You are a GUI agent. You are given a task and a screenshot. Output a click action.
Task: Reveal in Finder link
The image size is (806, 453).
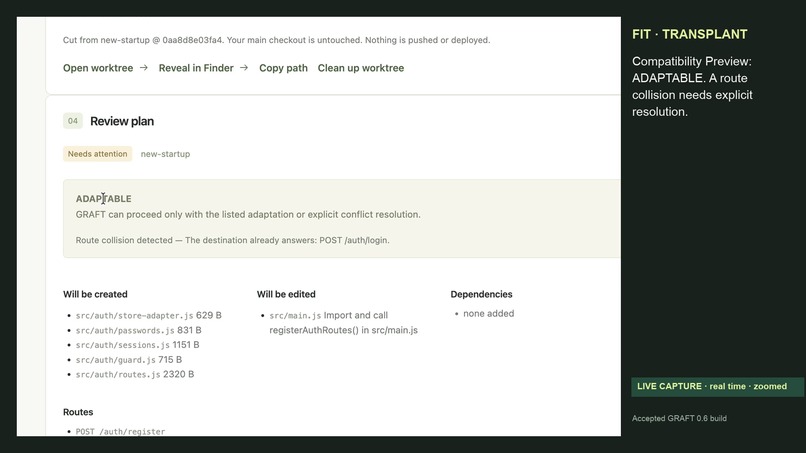coord(196,68)
